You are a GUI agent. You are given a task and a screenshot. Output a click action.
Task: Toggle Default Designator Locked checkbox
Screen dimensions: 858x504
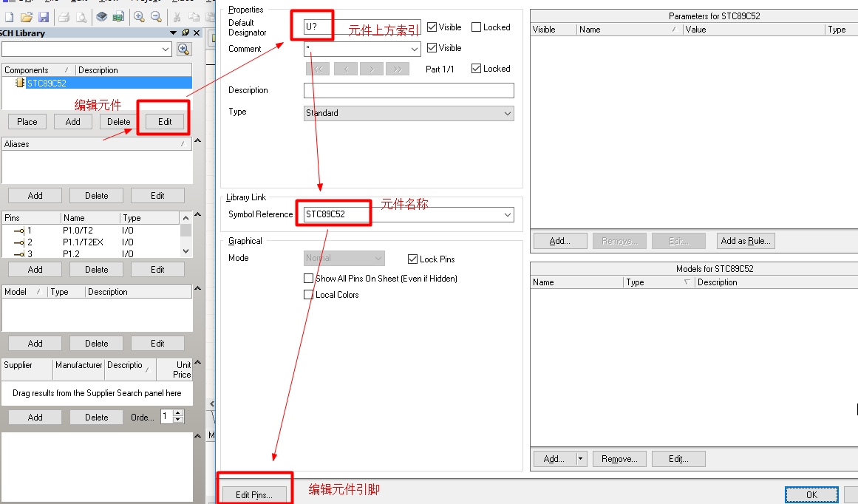[476, 27]
